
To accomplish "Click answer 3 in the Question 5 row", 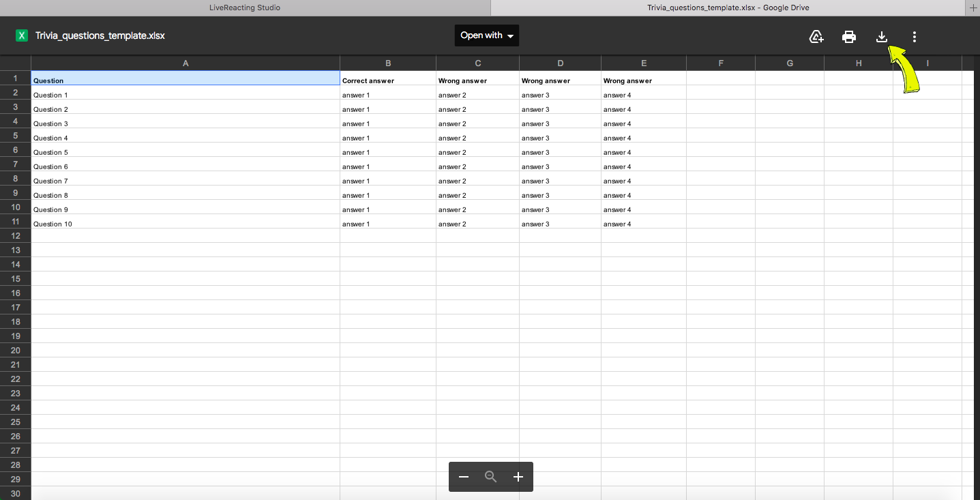I will pos(561,150).
